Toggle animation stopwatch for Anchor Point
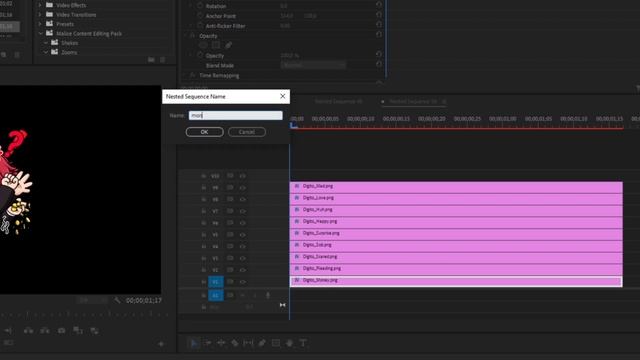 [200, 16]
